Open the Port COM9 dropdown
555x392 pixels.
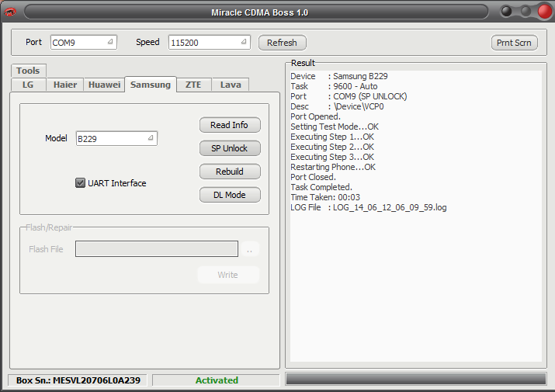(x=84, y=43)
